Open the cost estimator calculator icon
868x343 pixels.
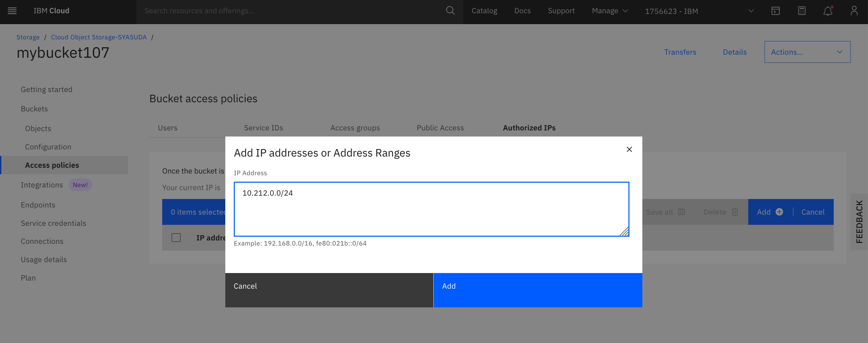(x=802, y=11)
